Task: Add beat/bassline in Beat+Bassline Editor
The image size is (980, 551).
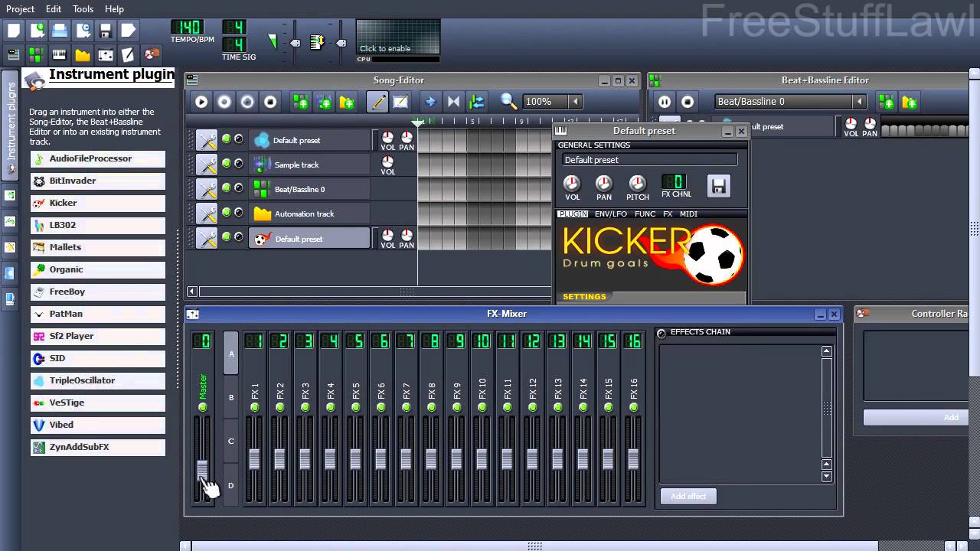Action: (887, 102)
